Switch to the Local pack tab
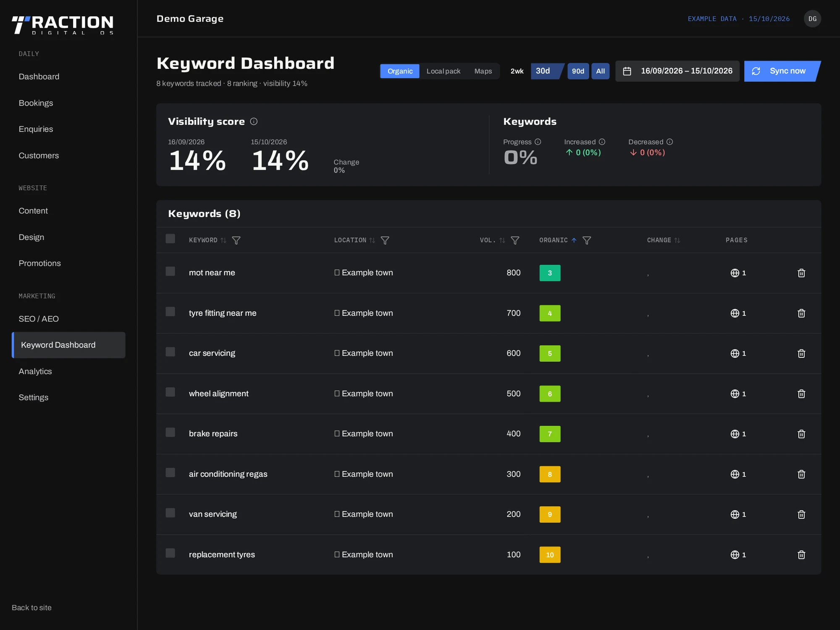Viewport: 840px width, 630px height. pos(443,71)
